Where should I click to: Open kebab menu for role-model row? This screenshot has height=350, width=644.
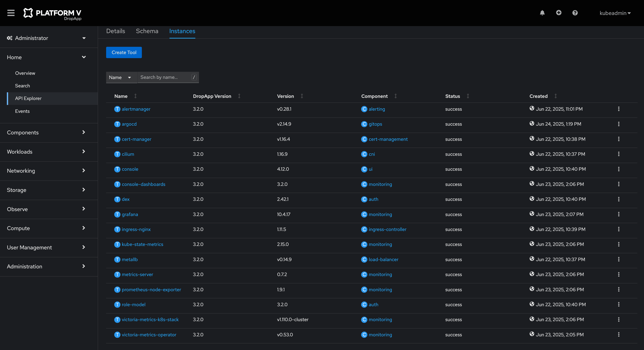click(x=619, y=304)
